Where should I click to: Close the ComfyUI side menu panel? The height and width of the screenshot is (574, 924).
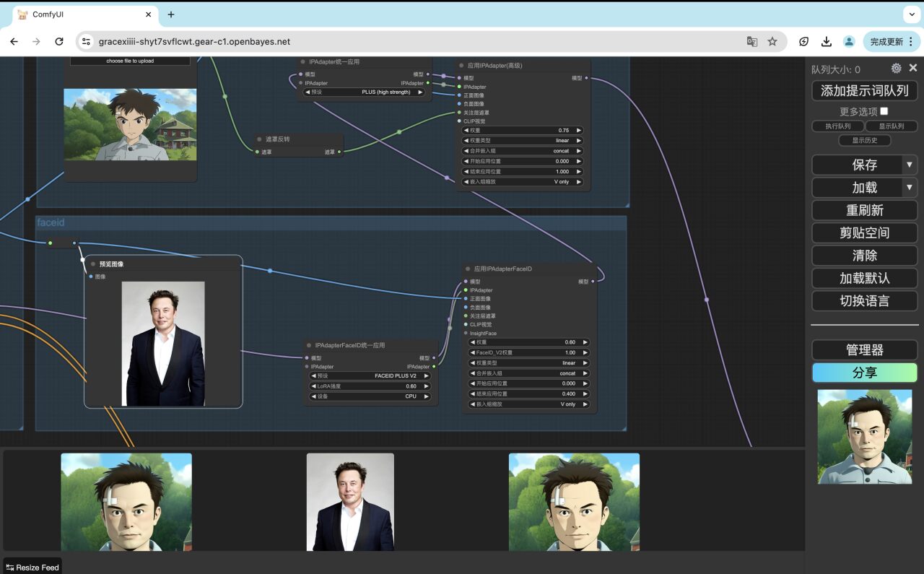[x=913, y=68]
